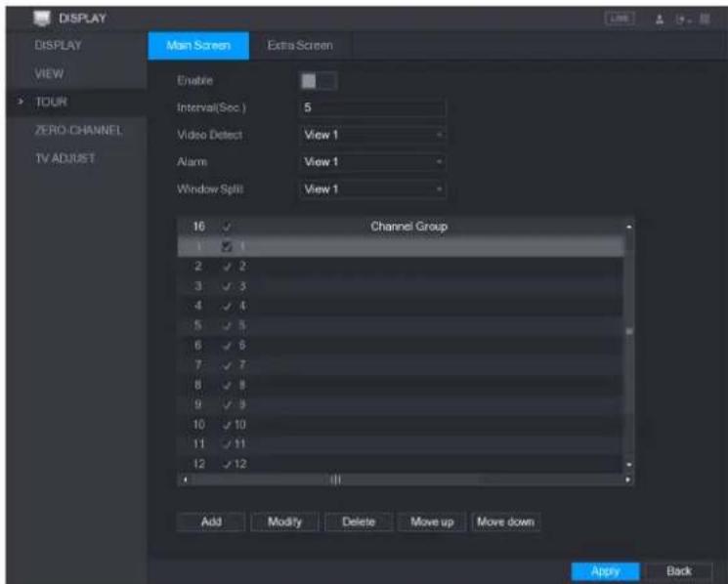Click the Channel Group column header

[x=408, y=227]
